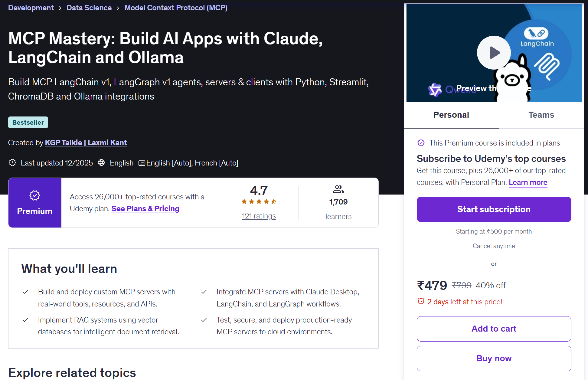View the 121 ratings link
This screenshot has height=380, width=588.
pyautogui.click(x=259, y=216)
